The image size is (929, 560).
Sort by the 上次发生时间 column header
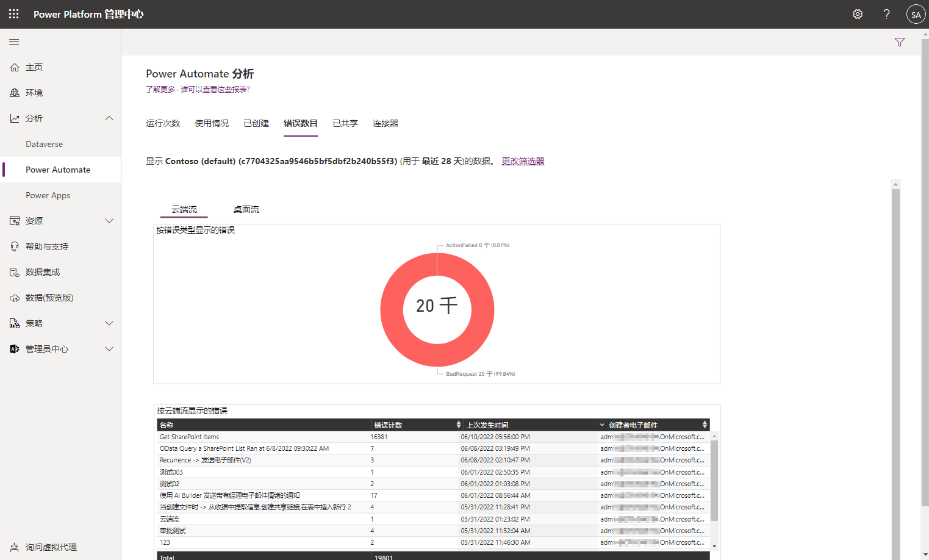487,425
